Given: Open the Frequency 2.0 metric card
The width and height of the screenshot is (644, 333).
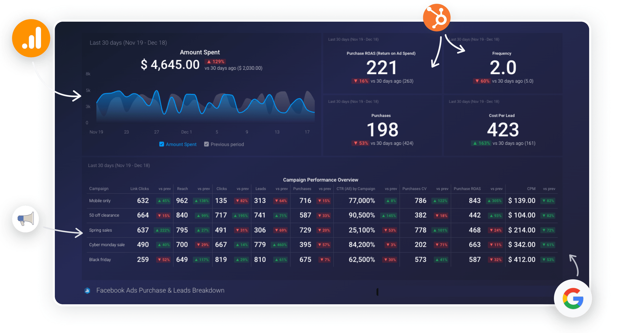Looking at the screenshot, I should click(x=503, y=63).
